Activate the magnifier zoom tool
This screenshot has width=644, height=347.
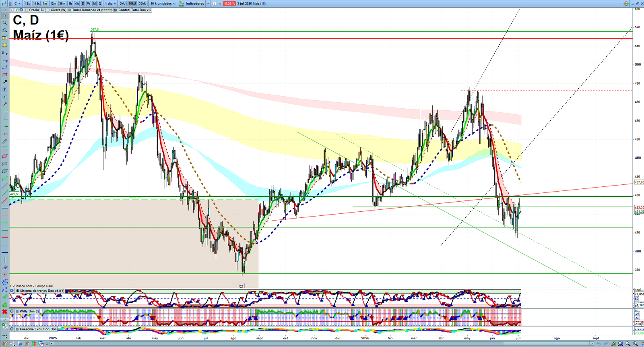point(5,23)
